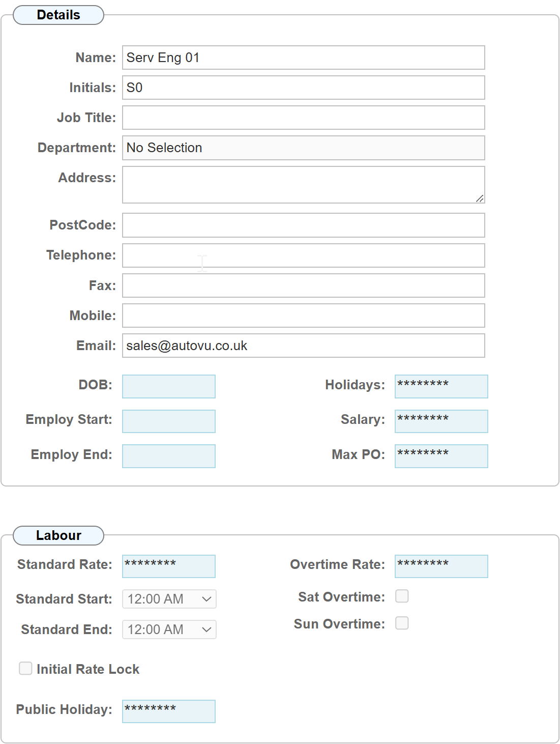Focus the Employ Start date field
This screenshot has width=560, height=744.
(x=169, y=421)
